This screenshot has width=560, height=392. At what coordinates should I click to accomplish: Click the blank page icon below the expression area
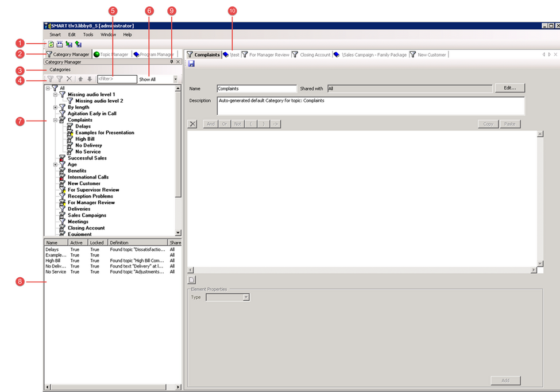(192, 280)
